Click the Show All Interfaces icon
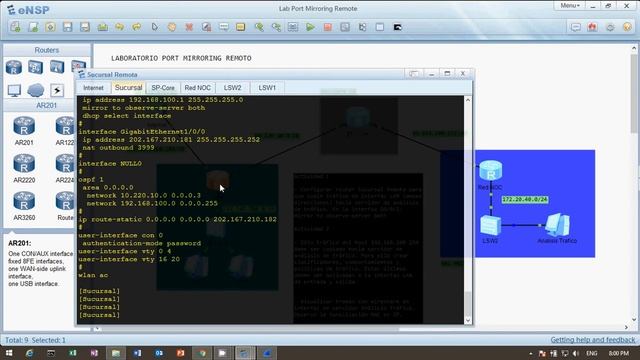Image resolution: width=640 pixels, height=360 pixels. pos(362,27)
